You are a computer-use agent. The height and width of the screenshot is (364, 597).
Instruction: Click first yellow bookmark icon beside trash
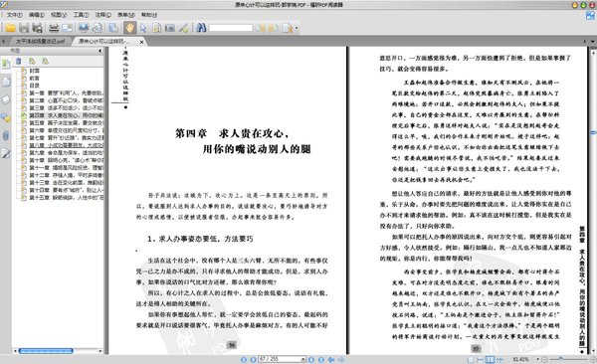32,62
